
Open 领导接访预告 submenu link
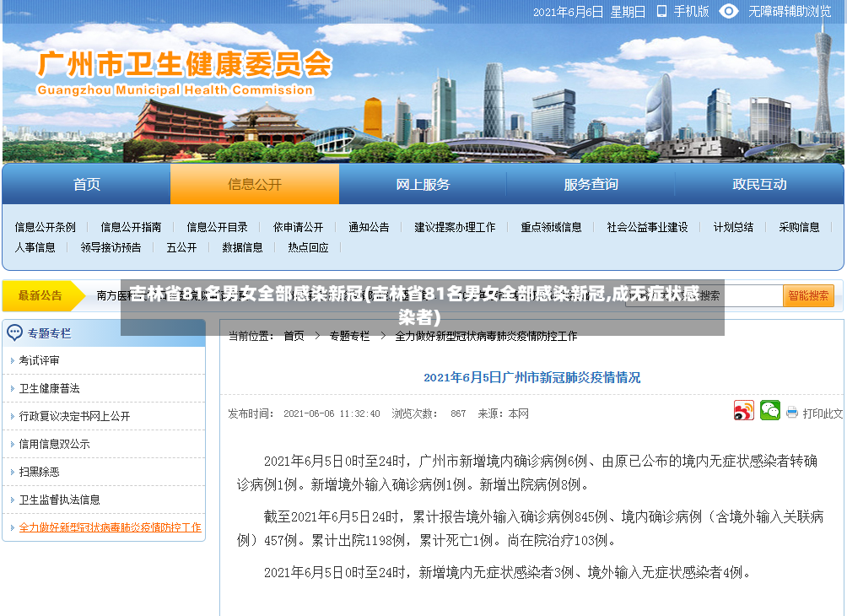click(x=111, y=247)
